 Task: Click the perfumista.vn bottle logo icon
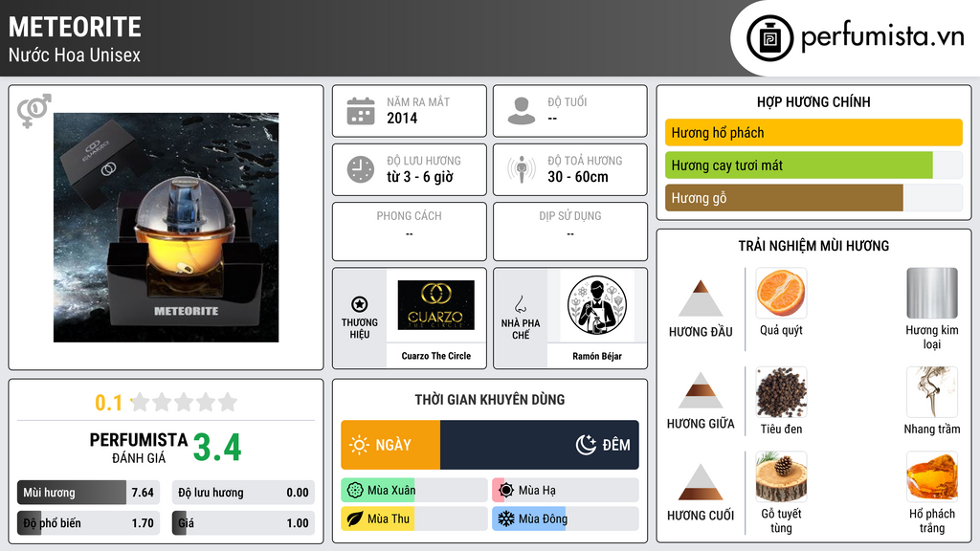click(x=769, y=38)
